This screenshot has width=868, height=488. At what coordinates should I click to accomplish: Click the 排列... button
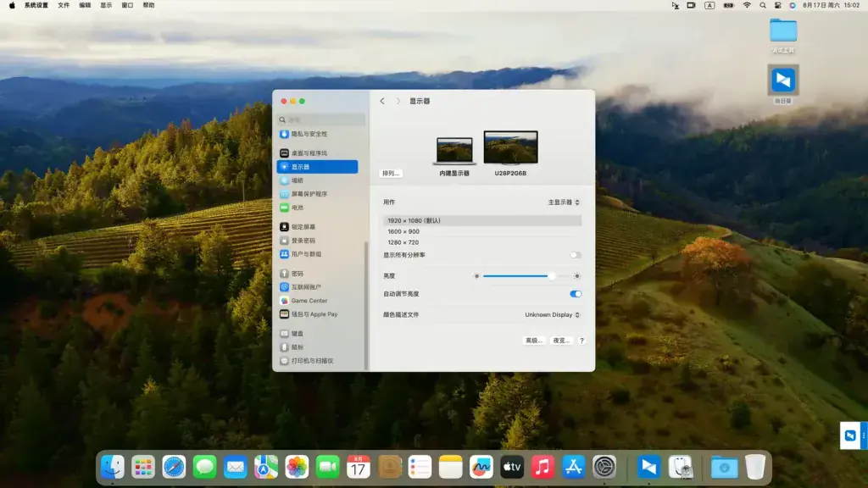(x=391, y=173)
